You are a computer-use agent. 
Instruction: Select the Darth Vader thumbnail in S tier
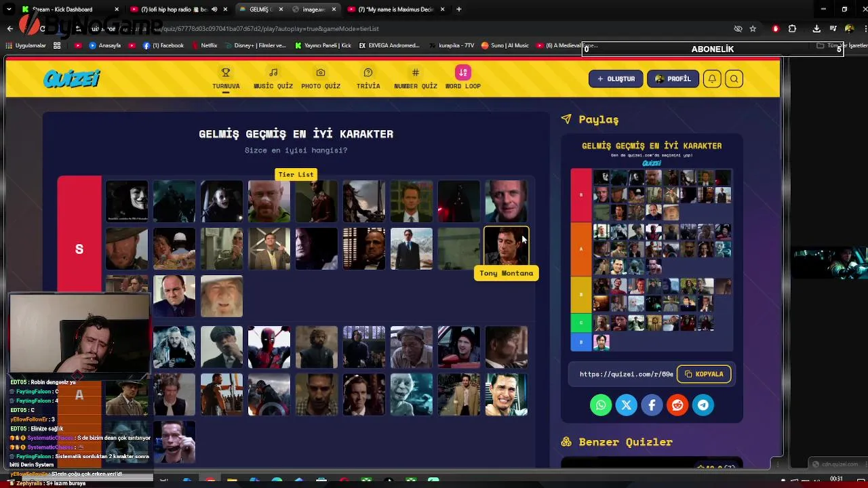[459, 201]
